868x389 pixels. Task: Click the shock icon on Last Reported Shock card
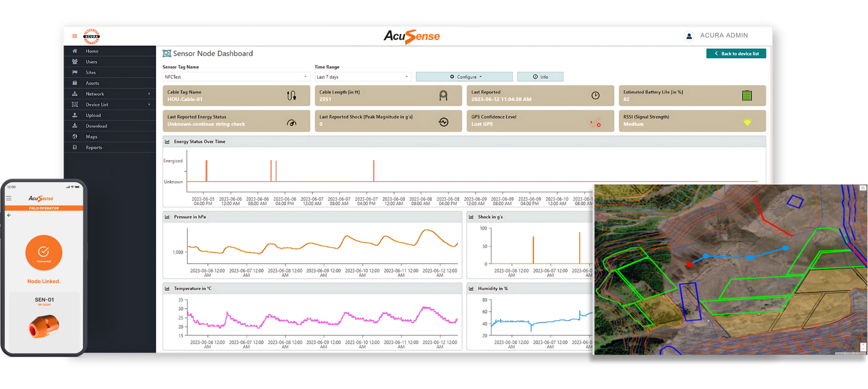coord(443,122)
